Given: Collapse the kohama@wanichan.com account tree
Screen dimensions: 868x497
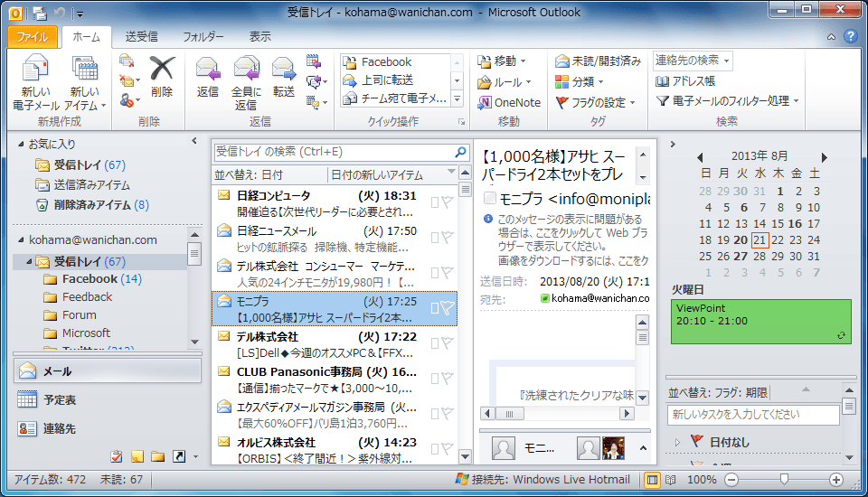Looking at the screenshot, I should [21, 240].
